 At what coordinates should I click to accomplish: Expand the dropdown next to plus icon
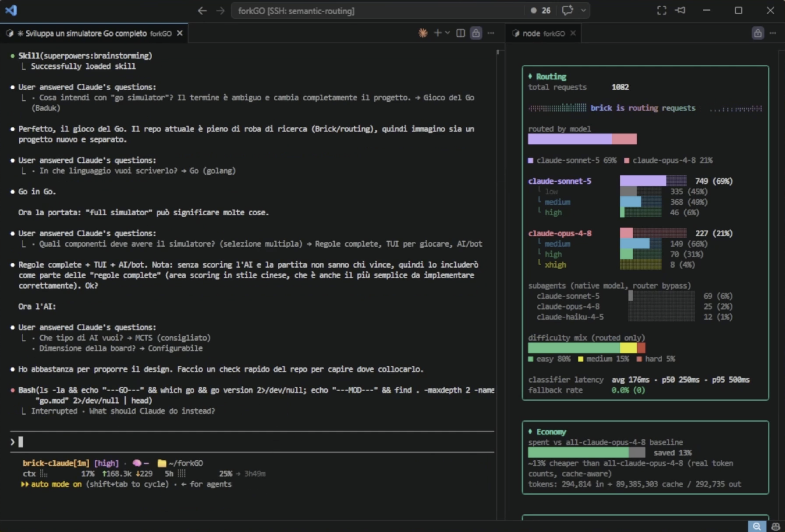(448, 33)
